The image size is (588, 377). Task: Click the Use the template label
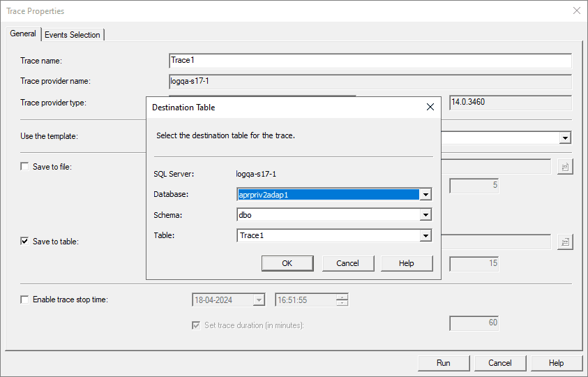click(x=49, y=136)
